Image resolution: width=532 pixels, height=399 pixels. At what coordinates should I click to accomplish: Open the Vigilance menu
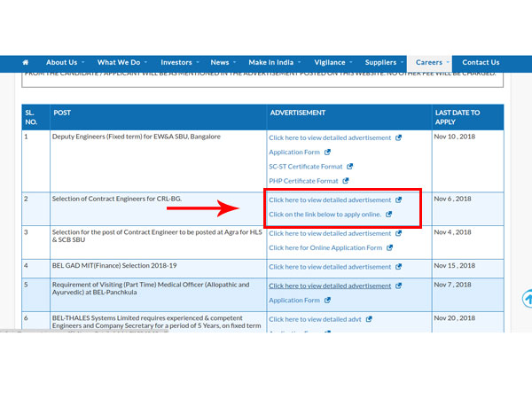click(x=330, y=62)
